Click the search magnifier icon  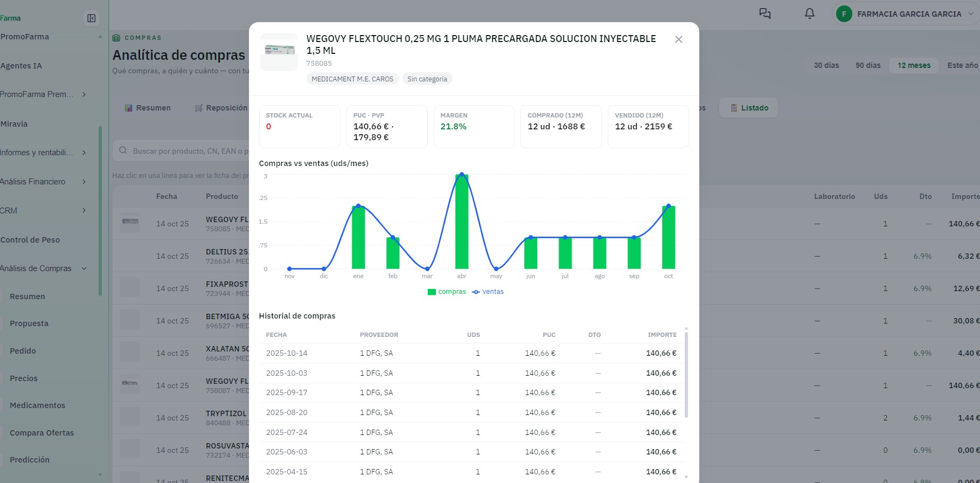tap(123, 150)
